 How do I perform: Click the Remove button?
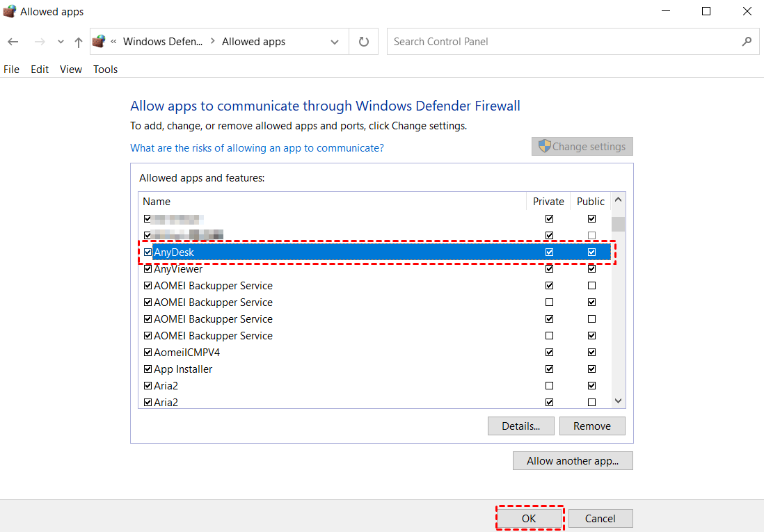point(592,426)
